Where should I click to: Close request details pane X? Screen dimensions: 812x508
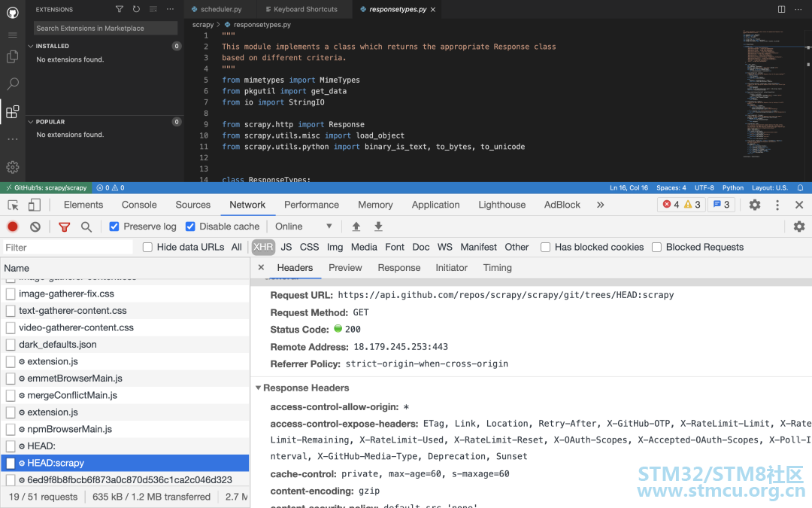click(x=261, y=267)
